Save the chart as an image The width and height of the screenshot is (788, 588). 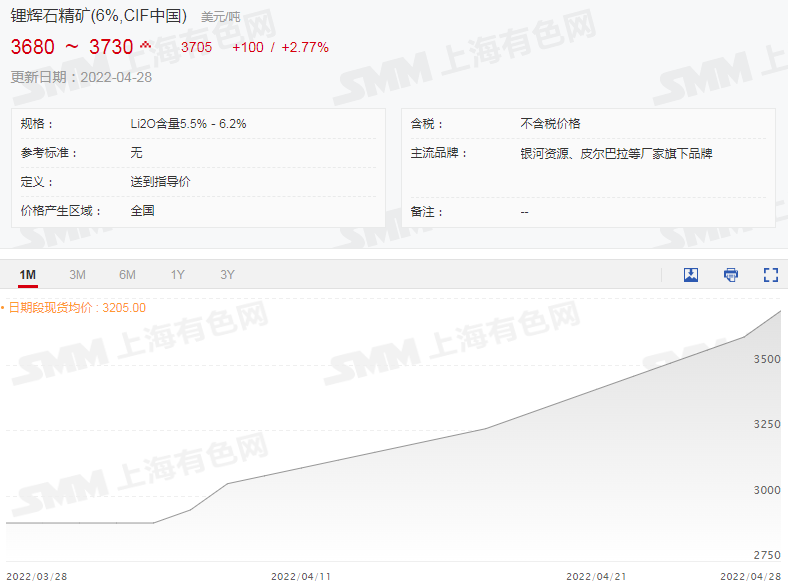click(x=691, y=275)
